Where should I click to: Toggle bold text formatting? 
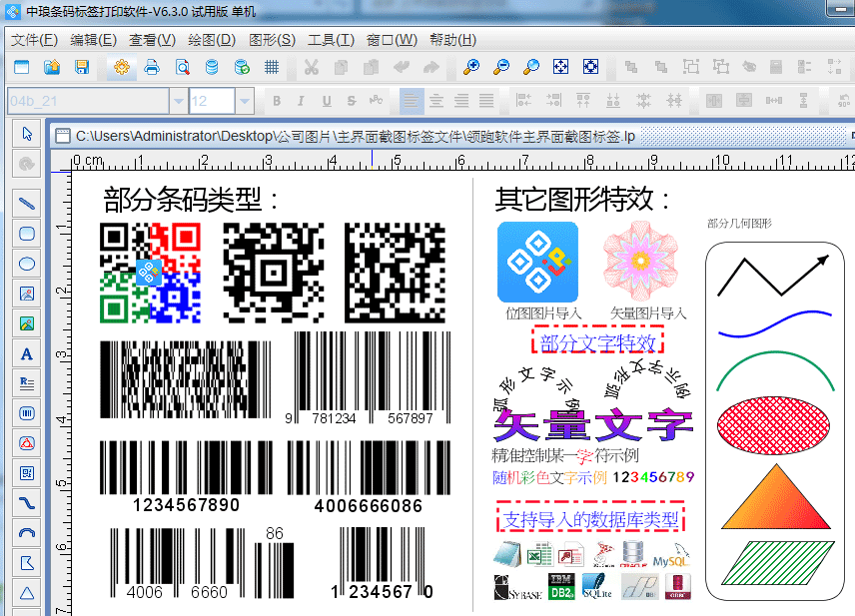coord(277,101)
